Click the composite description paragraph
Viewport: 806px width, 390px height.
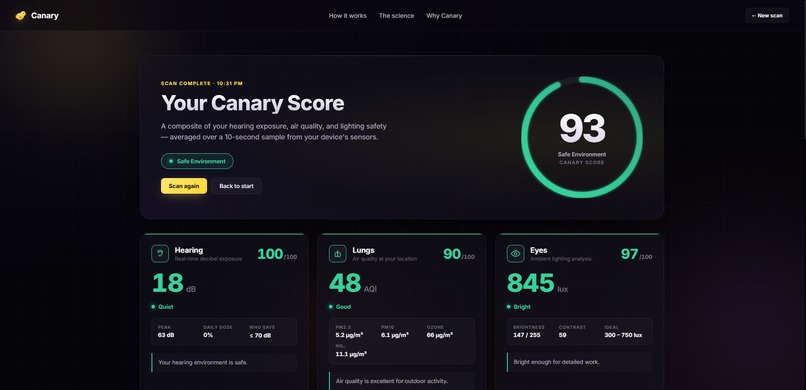[x=274, y=132]
